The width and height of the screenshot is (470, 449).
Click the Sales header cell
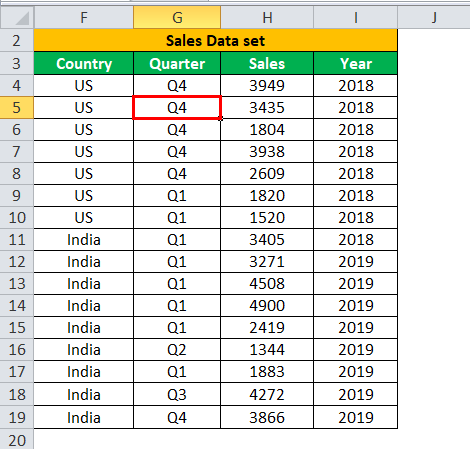[x=267, y=63]
